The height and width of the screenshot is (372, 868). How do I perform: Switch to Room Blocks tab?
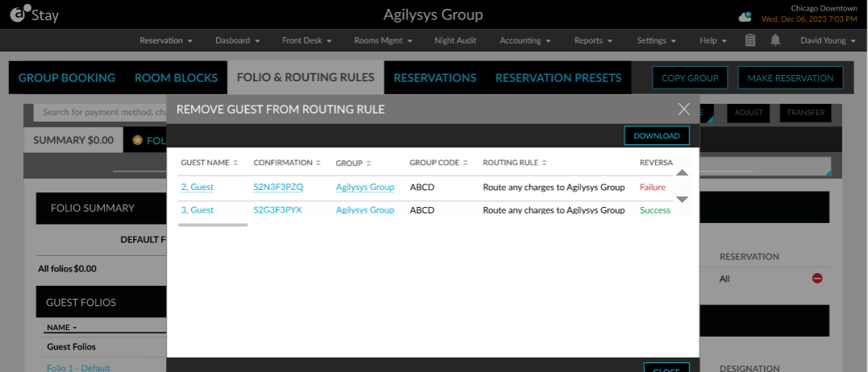click(176, 78)
